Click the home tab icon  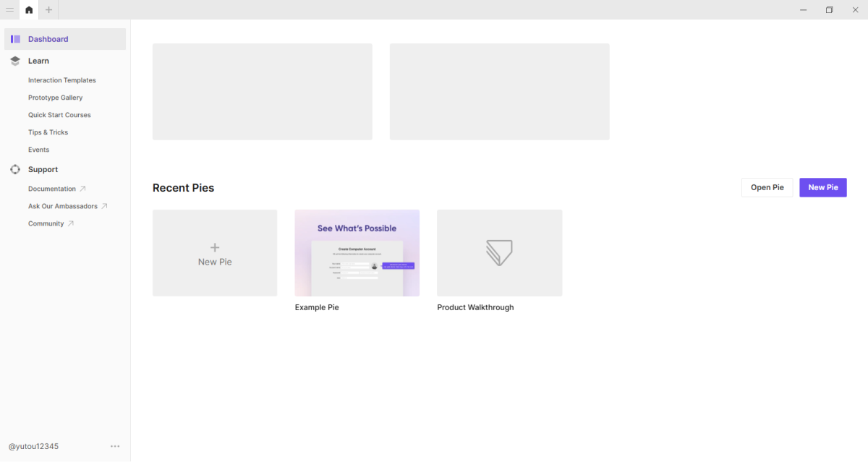coord(29,9)
